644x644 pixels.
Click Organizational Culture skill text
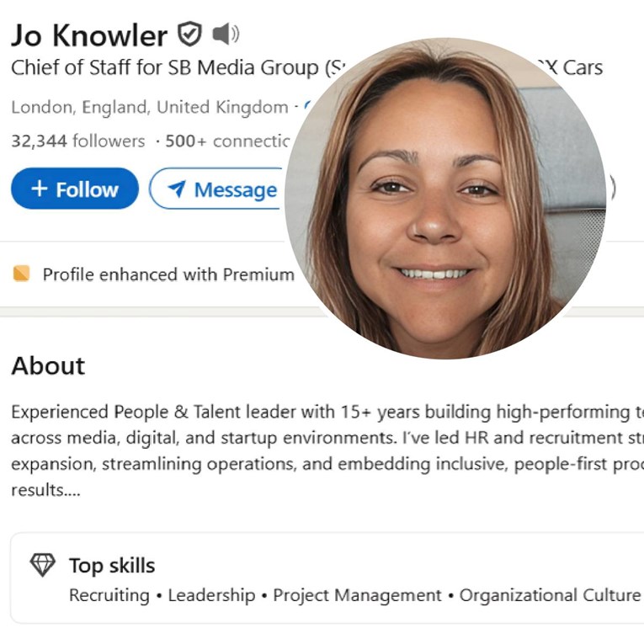[x=551, y=595]
